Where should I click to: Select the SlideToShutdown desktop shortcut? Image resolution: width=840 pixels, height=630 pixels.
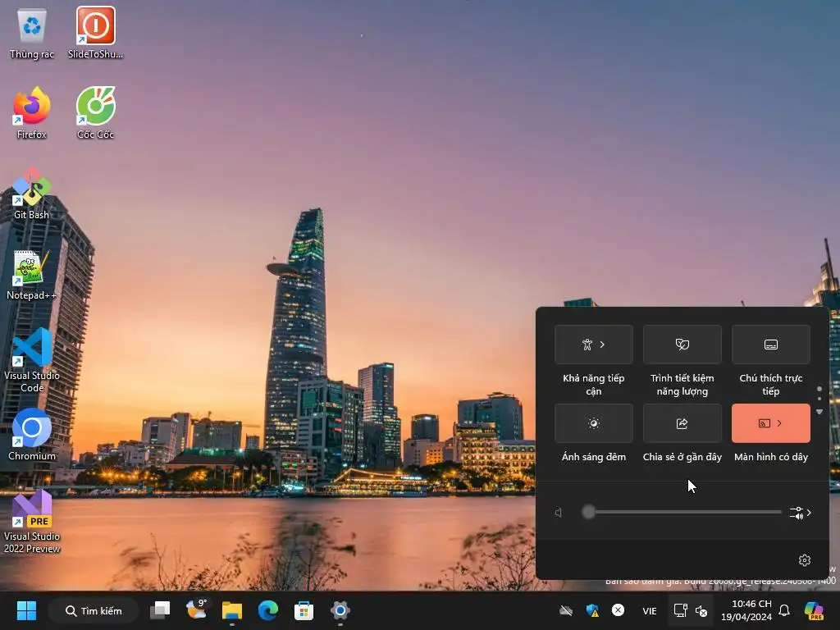pyautogui.click(x=95, y=33)
